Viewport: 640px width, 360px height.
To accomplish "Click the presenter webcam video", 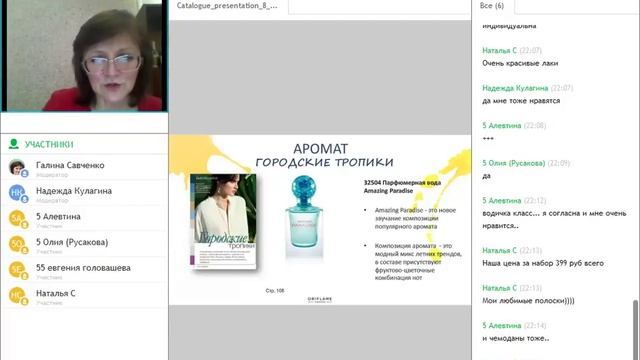I will pyautogui.click(x=85, y=55).
